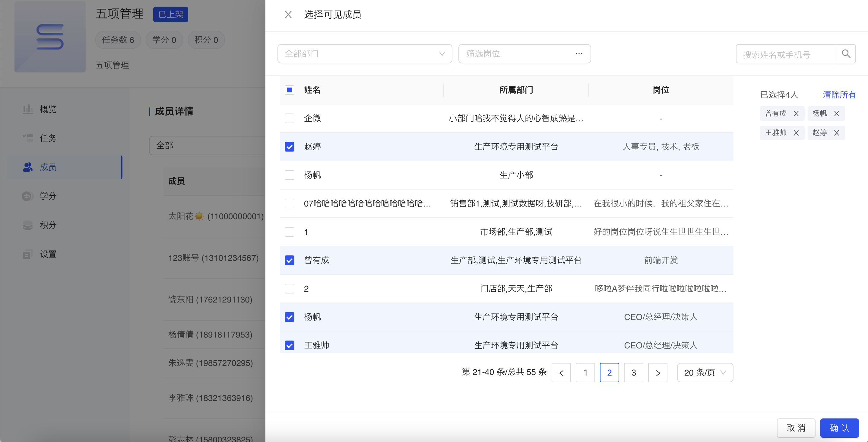Click 人事专员, 技术, 老板 cell
868x442 pixels.
(x=661, y=147)
